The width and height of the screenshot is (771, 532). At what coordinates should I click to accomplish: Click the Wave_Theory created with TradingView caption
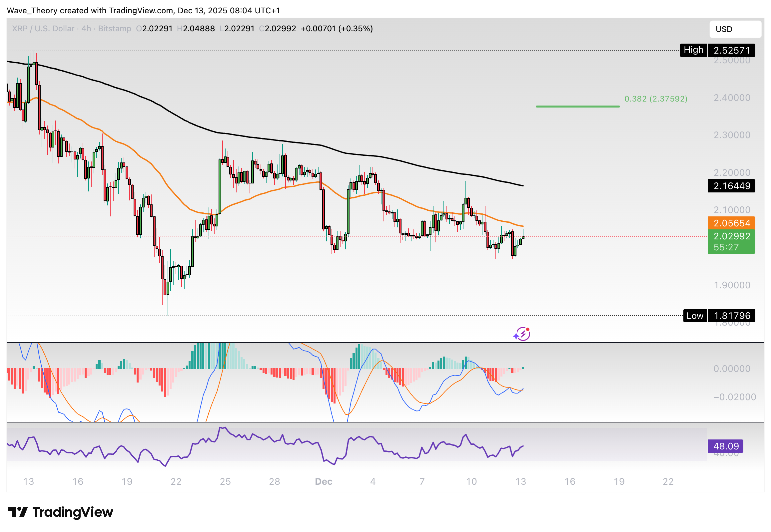click(x=143, y=11)
